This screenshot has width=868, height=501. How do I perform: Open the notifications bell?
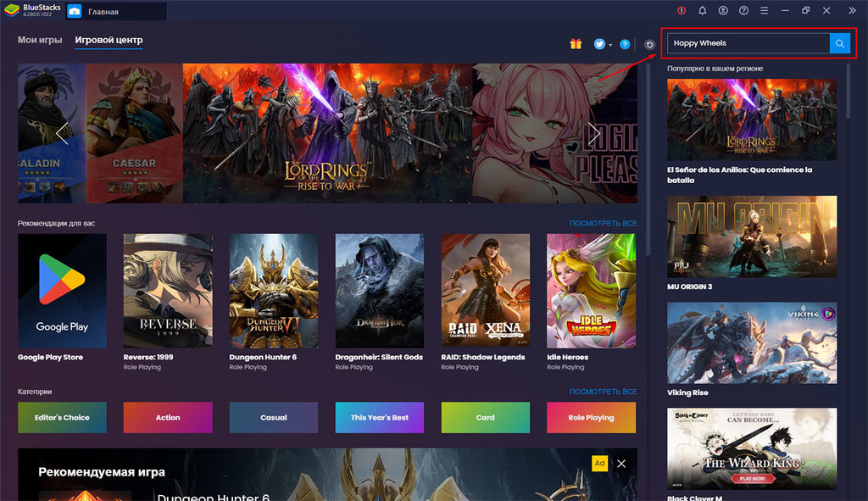pos(702,10)
